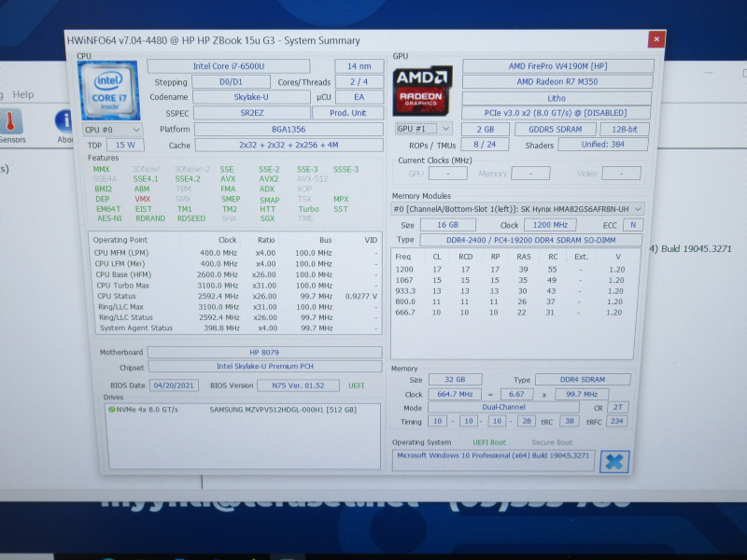This screenshot has width=747, height=560.
Task: Click the 15 W TDP value
Action: pyautogui.click(x=125, y=145)
